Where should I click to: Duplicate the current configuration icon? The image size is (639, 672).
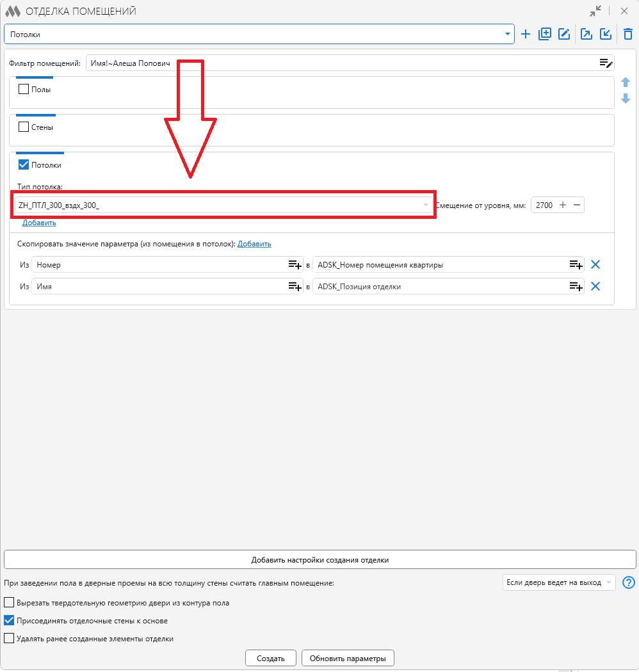coord(545,35)
